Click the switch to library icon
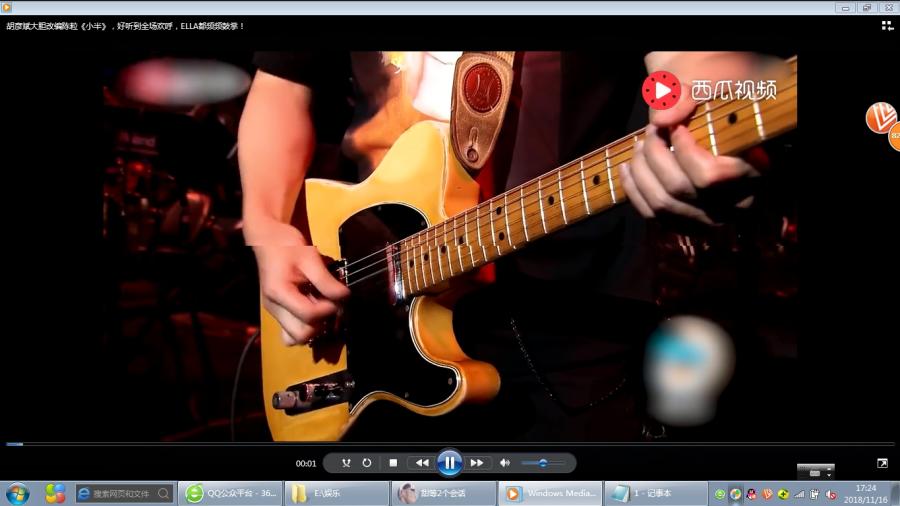Screen dimensions: 900x506 click(887, 26)
